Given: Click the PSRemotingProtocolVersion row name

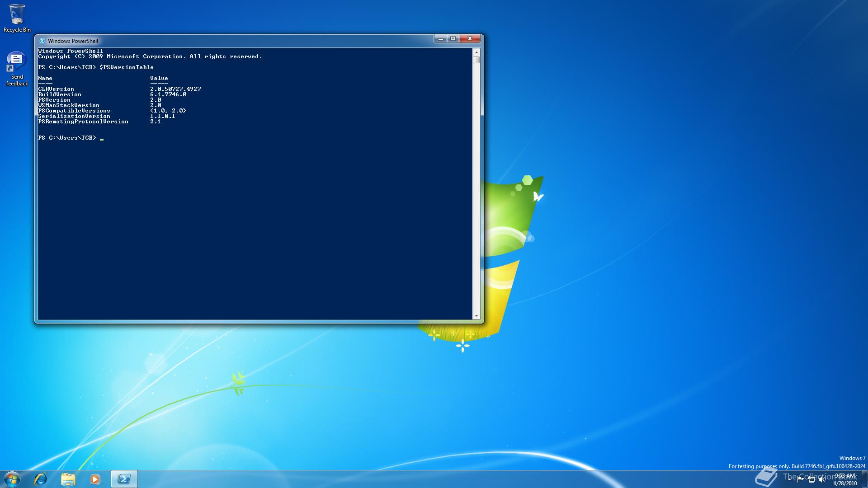Looking at the screenshot, I should click(83, 122).
